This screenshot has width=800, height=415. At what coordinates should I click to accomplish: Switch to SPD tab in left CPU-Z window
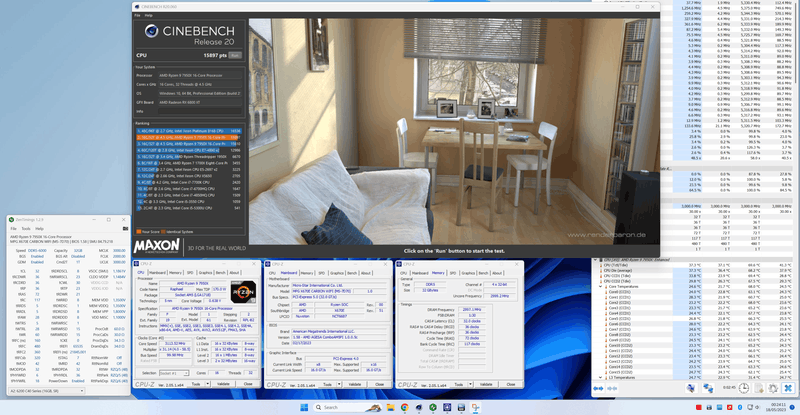point(190,273)
